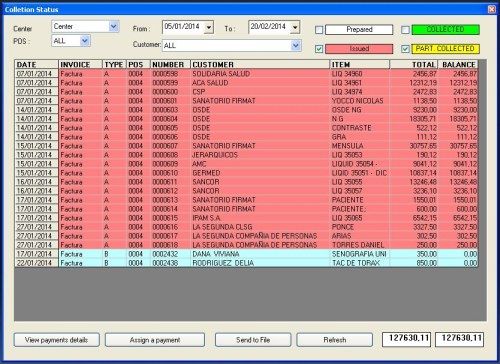Click the Send to File button
This screenshot has height=364, width=500.
pyautogui.click(x=253, y=340)
